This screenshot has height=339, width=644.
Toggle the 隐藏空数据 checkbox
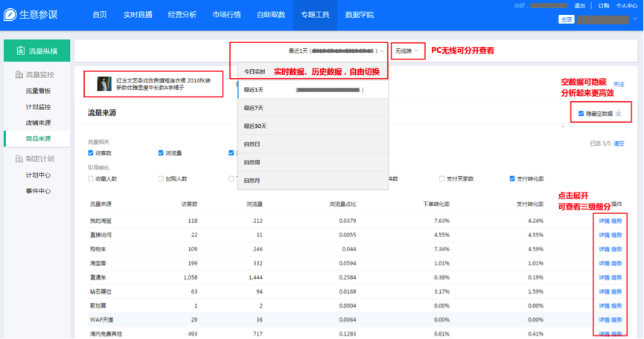pyautogui.click(x=581, y=114)
